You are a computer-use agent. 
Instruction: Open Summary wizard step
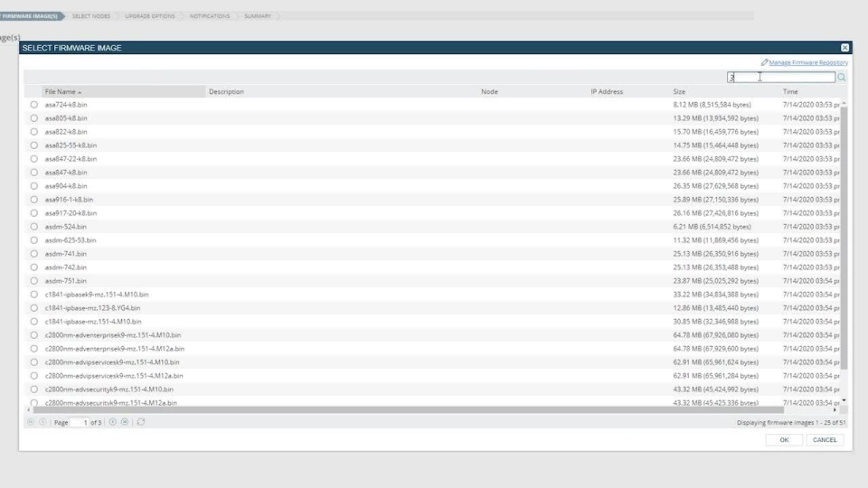[x=258, y=16]
